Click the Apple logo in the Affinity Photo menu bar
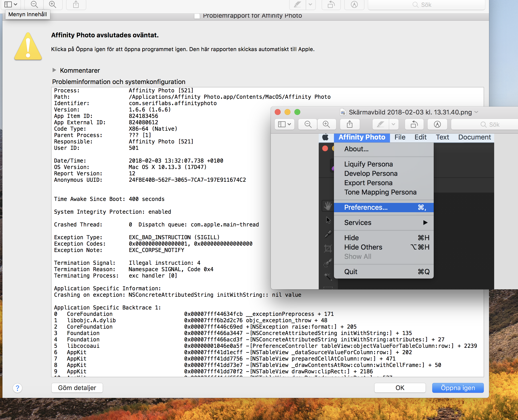This screenshot has width=518, height=420. coord(325,137)
